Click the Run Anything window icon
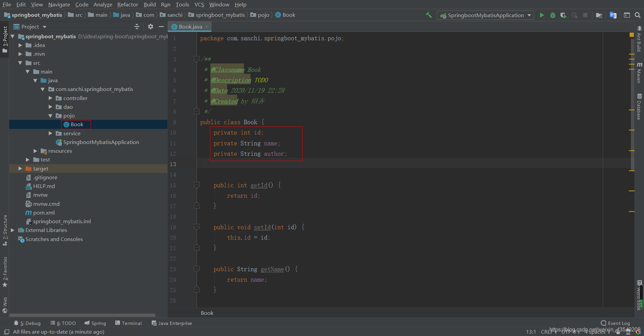The image size is (644, 336). 627,15
